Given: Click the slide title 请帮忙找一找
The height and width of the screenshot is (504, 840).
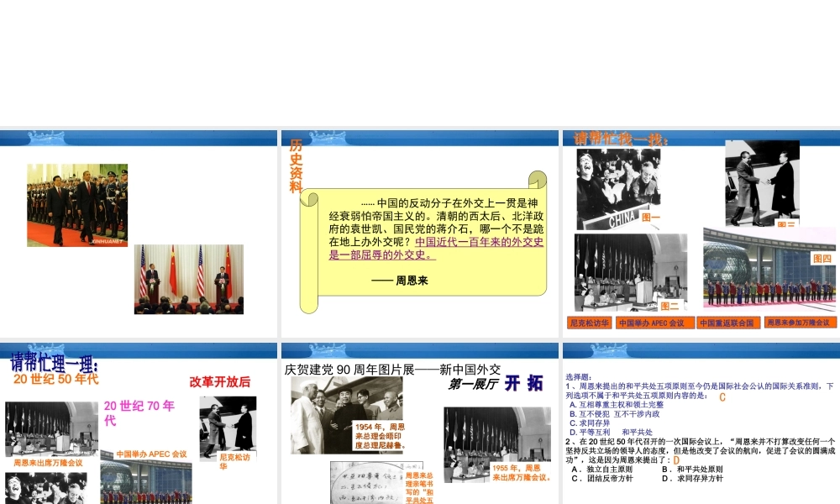Looking at the screenshot, I should pyautogui.click(x=621, y=139).
